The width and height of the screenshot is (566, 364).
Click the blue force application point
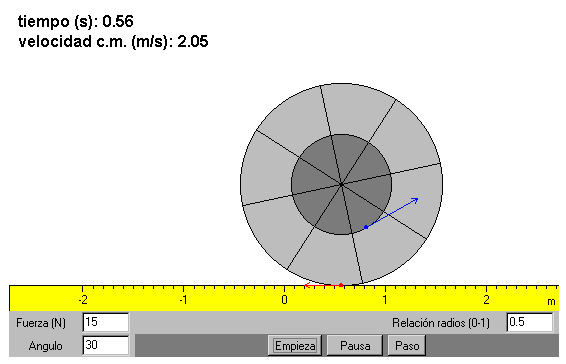point(366,227)
